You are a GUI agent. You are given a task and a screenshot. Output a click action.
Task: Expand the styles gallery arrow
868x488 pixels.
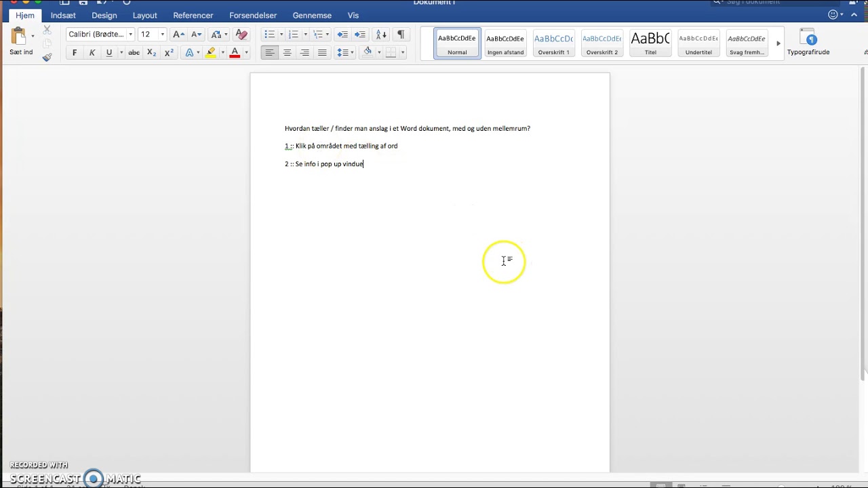pyautogui.click(x=778, y=43)
